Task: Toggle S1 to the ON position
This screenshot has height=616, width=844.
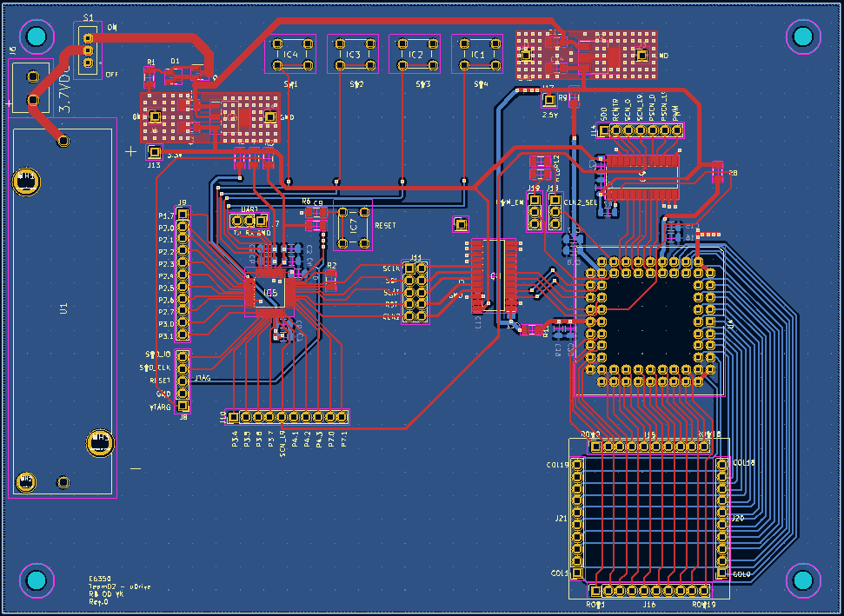Action: (88, 38)
